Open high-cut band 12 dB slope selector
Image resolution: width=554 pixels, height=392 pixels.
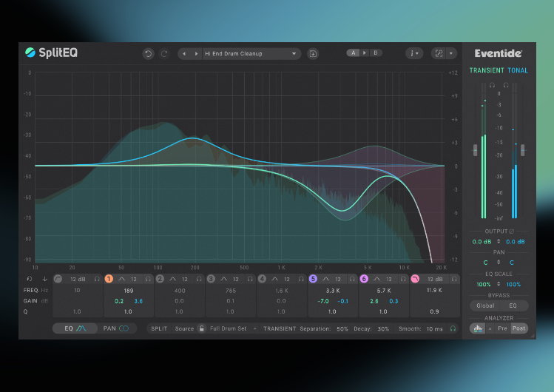(435, 279)
